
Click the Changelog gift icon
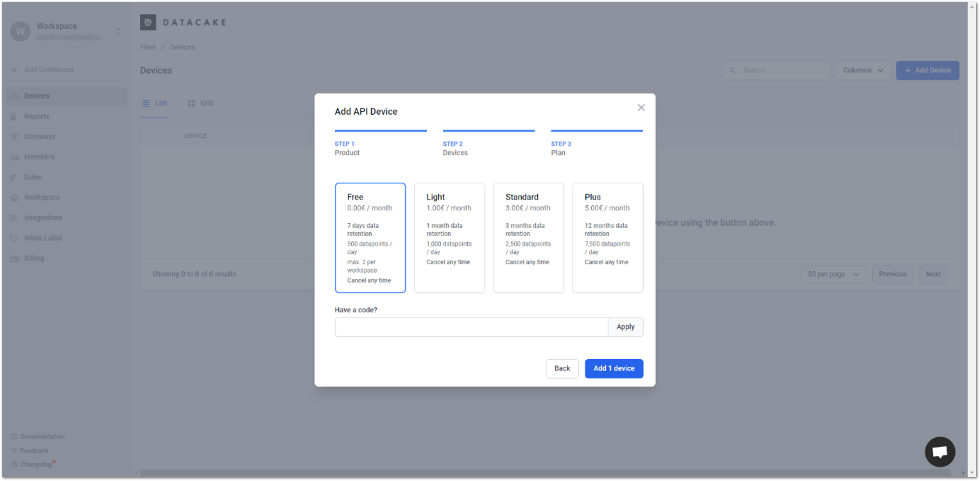pyautogui.click(x=14, y=464)
